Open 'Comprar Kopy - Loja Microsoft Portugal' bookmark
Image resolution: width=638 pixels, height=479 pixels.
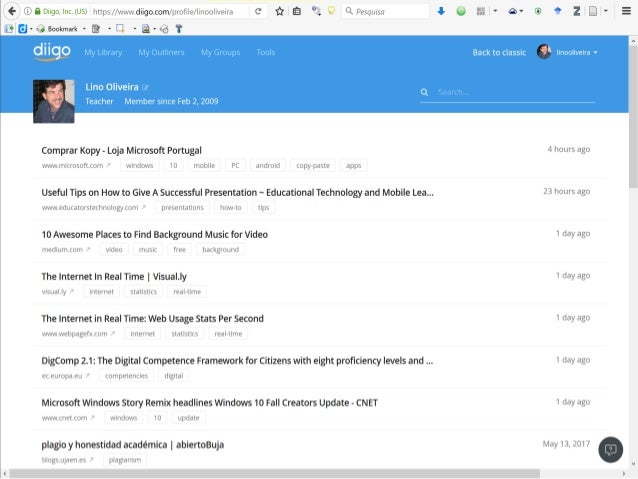click(121, 151)
